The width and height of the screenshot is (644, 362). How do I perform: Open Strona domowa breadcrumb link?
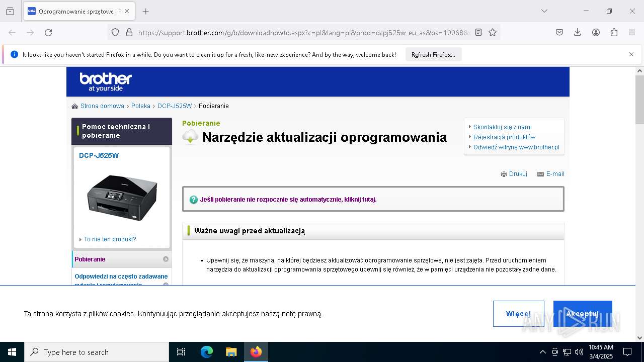tap(102, 106)
